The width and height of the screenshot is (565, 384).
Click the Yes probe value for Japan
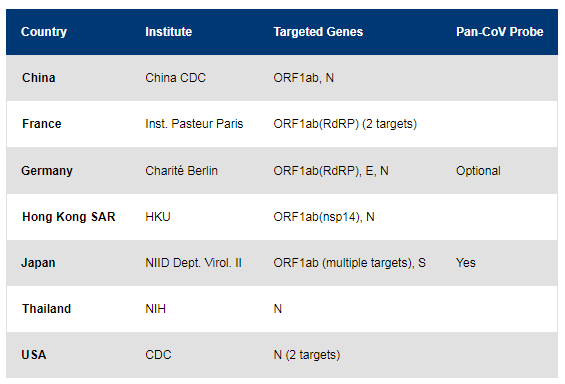pyautogui.click(x=465, y=263)
